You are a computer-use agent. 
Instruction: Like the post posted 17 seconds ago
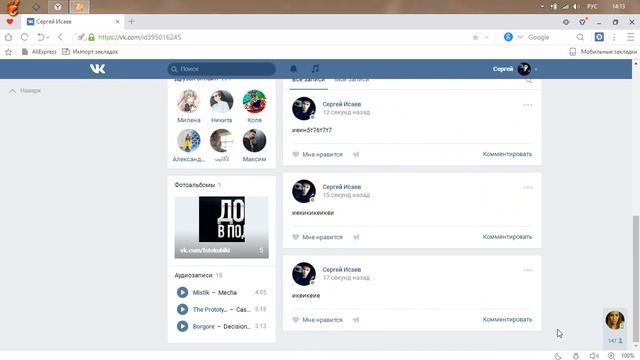point(318,320)
